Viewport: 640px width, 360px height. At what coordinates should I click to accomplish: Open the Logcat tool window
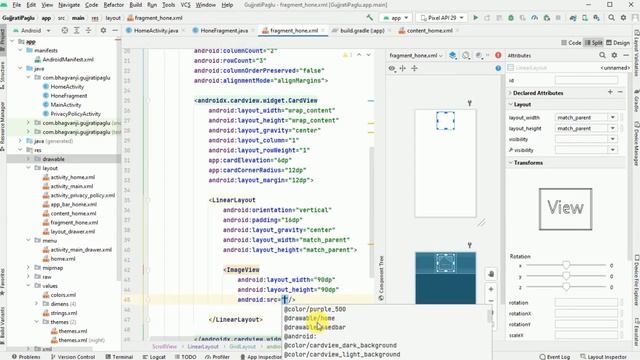pyautogui.click(x=154, y=357)
